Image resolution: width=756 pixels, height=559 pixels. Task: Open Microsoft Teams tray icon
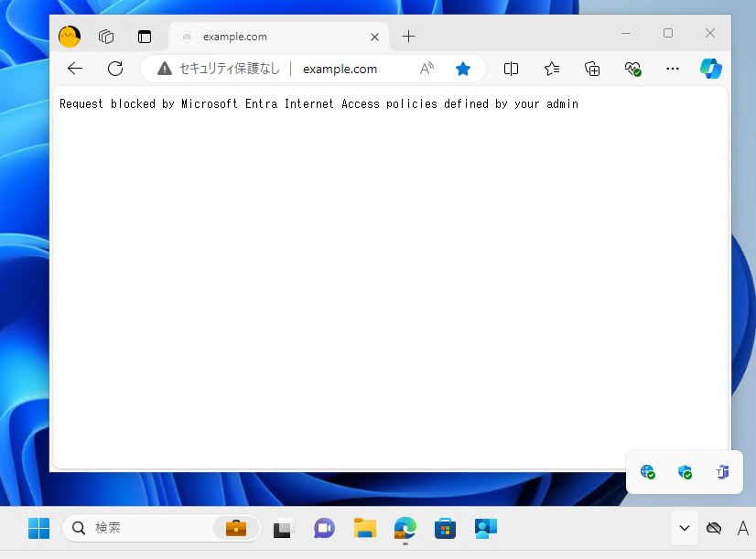click(x=722, y=472)
